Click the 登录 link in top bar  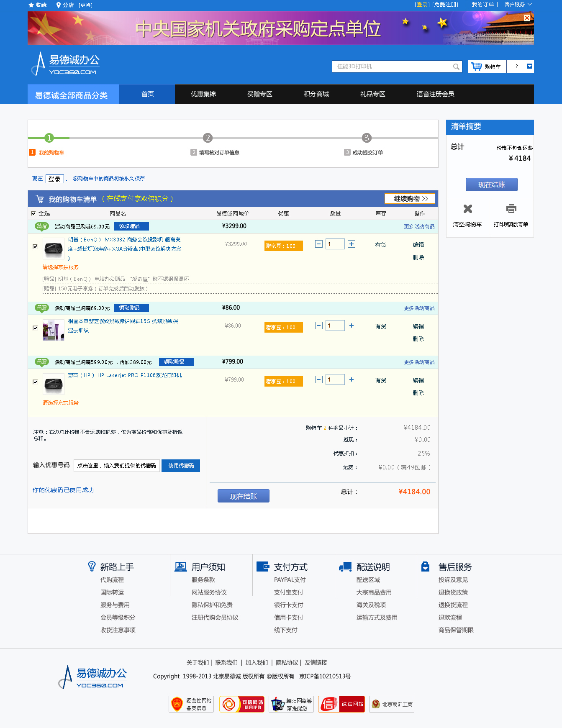[422, 5]
